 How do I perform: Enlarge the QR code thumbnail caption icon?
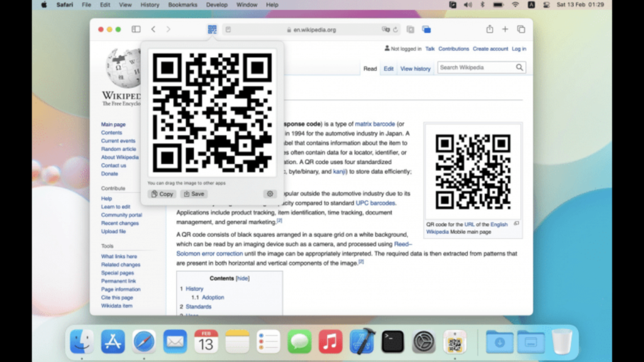pyautogui.click(x=516, y=224)
